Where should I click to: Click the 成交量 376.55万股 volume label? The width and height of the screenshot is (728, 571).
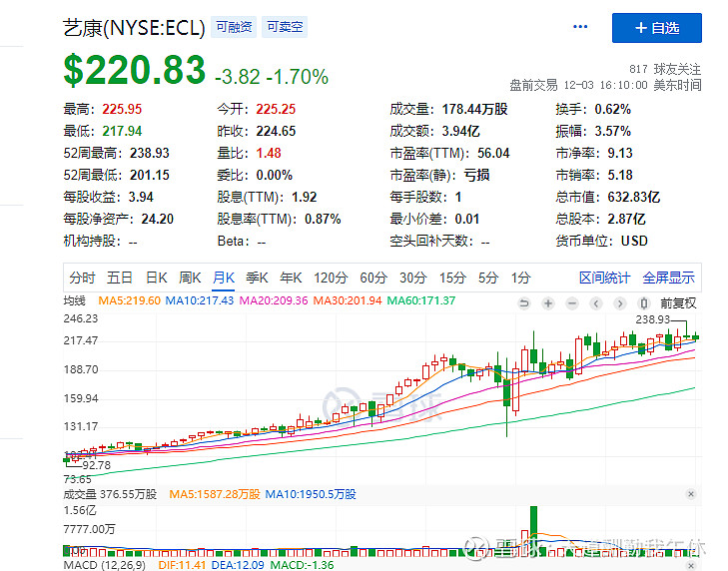(x=110, y=494)
